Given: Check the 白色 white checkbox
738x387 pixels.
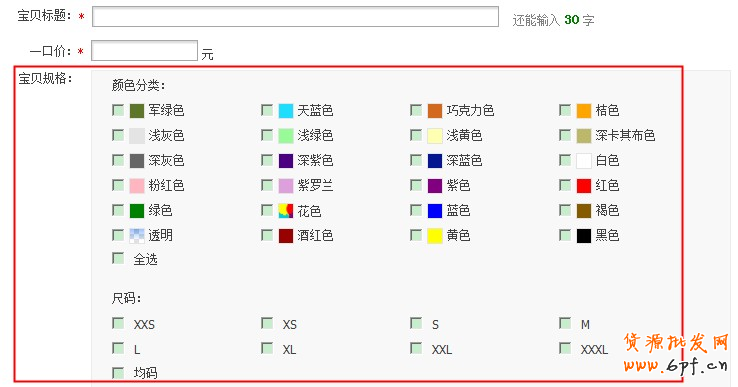Looking at the screenshot, I should (565, 160).
